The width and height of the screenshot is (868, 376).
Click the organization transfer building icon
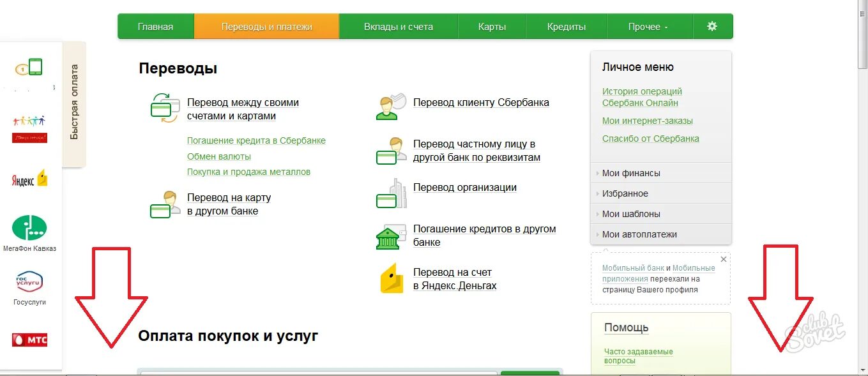click(x=391, y=193)
